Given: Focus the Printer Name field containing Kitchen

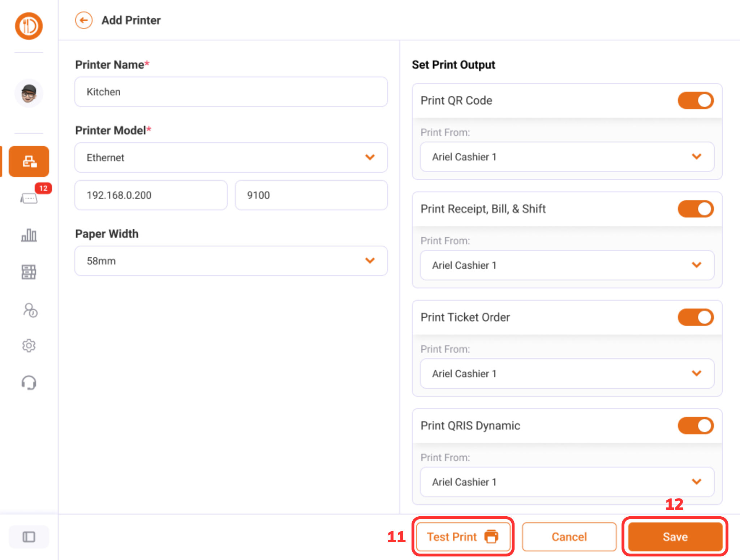Looking at the screenshot, I should tap(231, 92).
